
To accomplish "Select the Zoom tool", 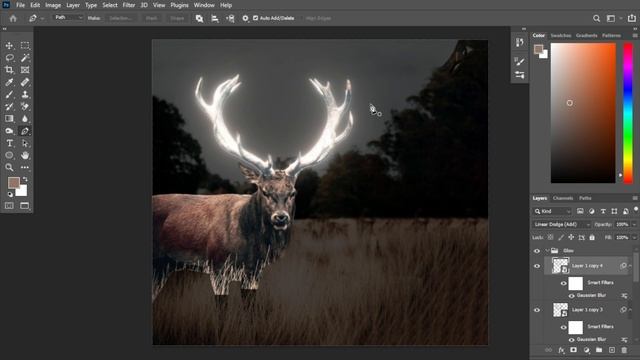I will pyautogui.click(x=9, y=167).
